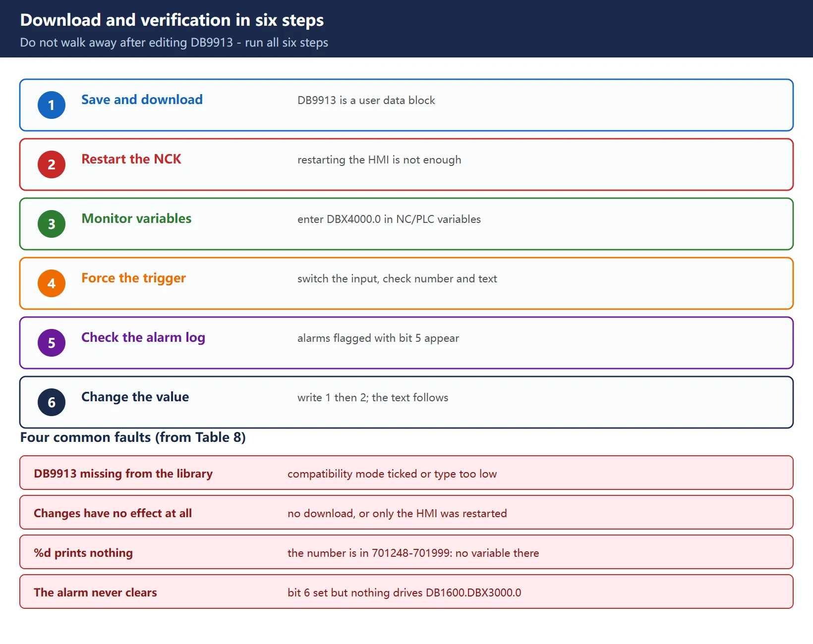Select the 'DB9913 missing from the library' fault
Screen dimensions: 813x644
point(123,474)
